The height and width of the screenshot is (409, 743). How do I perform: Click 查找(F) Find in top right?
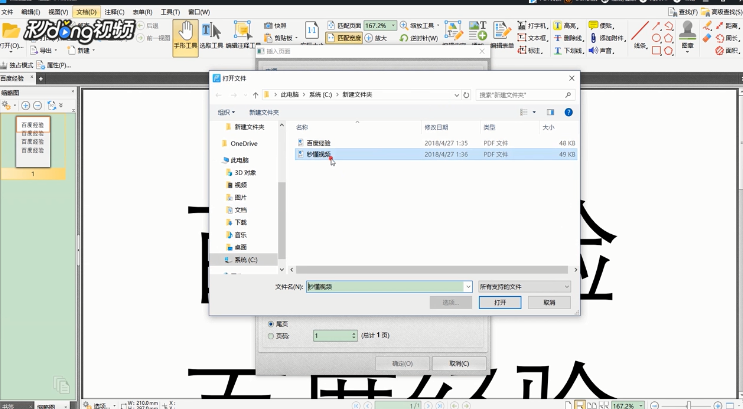pyautogui.click(x=683, y=12)
